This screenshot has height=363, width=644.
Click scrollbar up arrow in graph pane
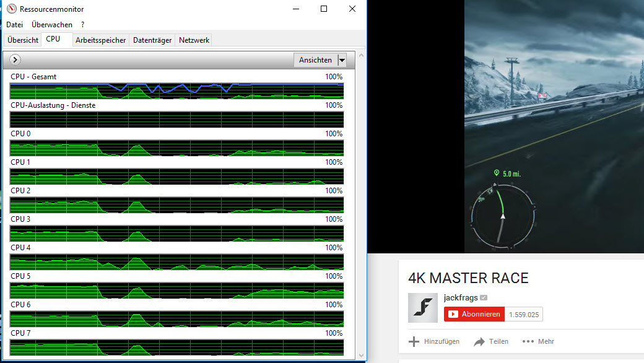361,55
